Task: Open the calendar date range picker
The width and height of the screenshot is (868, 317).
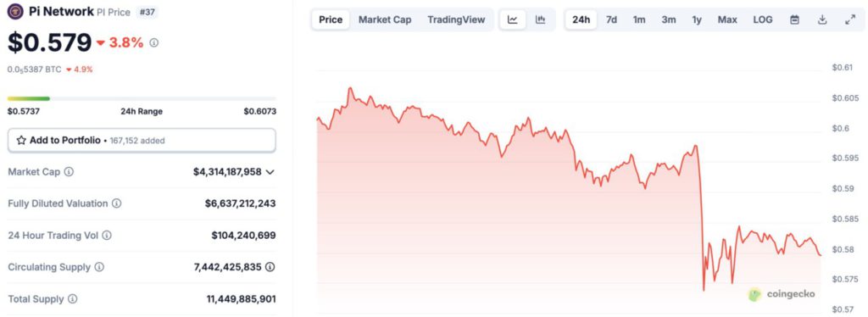Action: pos(794,19)
